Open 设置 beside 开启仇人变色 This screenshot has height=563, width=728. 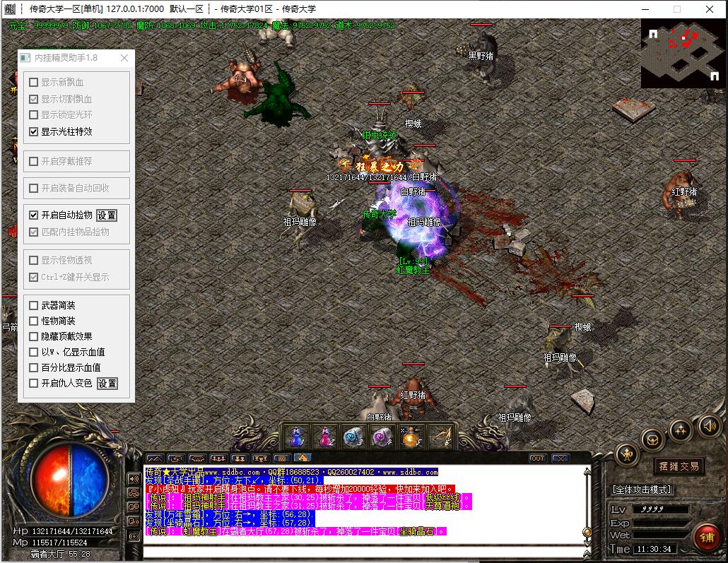coord(107,384)
